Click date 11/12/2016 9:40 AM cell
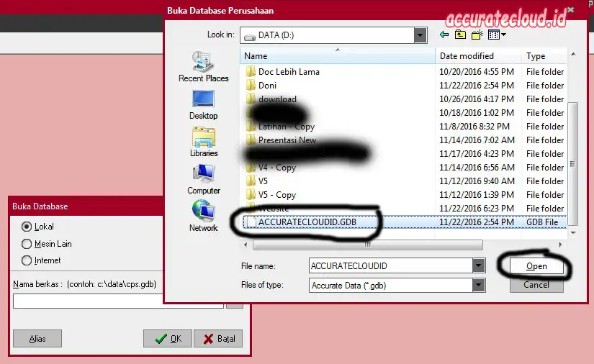 pos(477,181)
